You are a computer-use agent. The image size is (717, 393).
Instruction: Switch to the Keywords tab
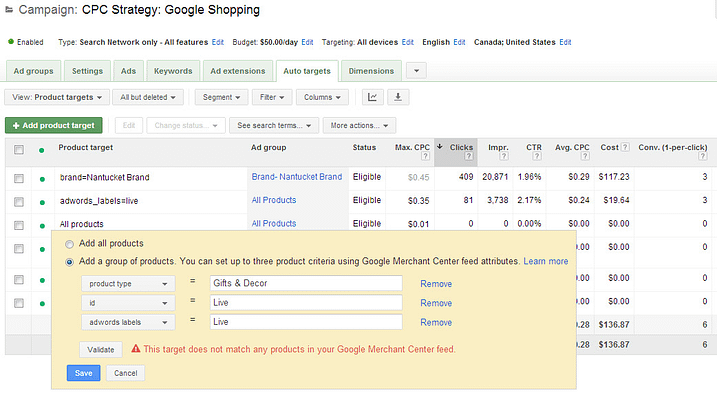[x=173, y=71]
